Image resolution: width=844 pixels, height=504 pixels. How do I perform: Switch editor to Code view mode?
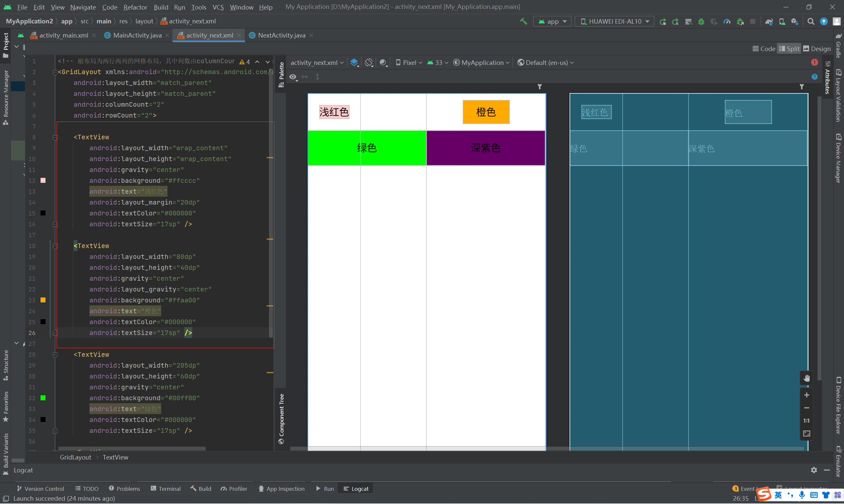pos(764,49)
